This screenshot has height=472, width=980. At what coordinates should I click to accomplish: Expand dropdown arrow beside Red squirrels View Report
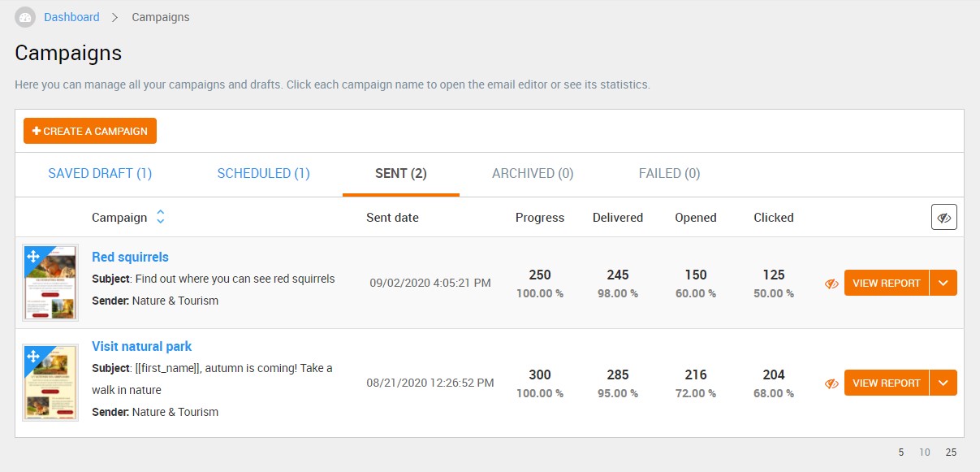point(943,283)
